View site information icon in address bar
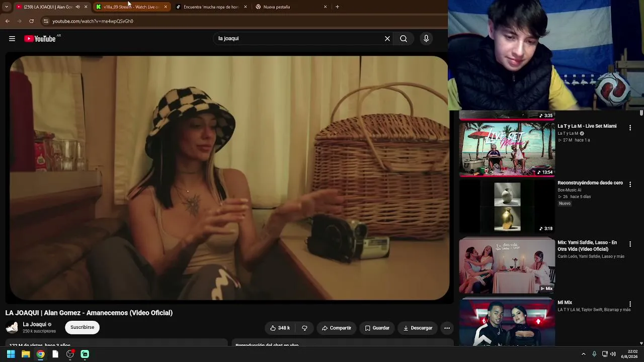644x362 pixels. click(x=46, y=21)
